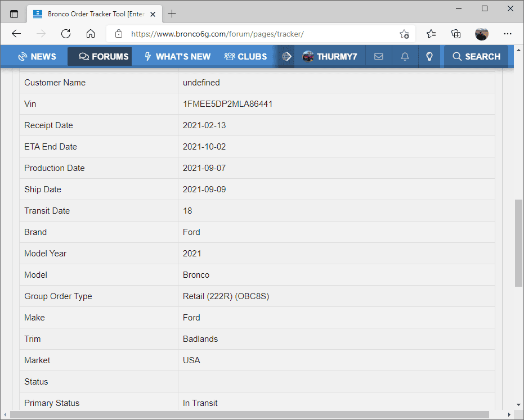The image size is (524, 420).
Task: Go to NEWS section
Action: click(37, 56)
